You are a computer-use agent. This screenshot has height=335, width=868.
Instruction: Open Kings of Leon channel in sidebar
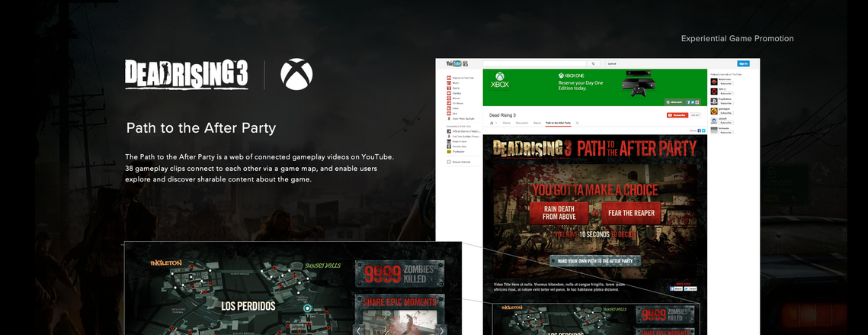point(456,141)
